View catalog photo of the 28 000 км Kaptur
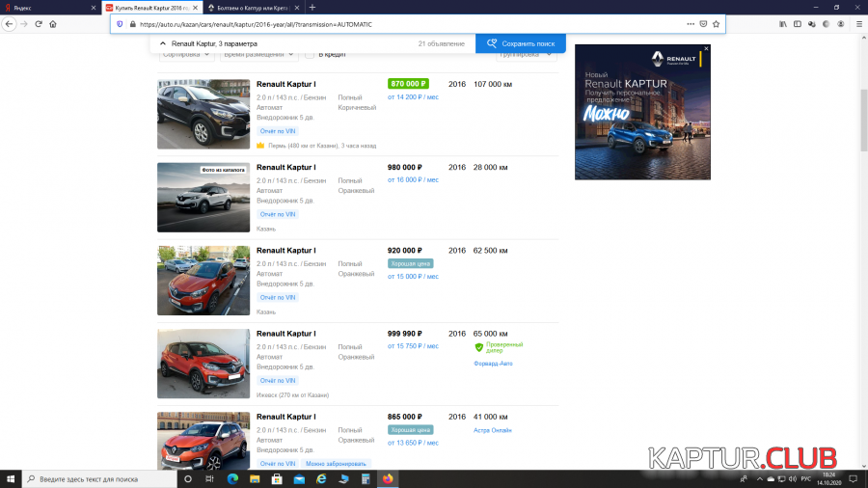 203,197
